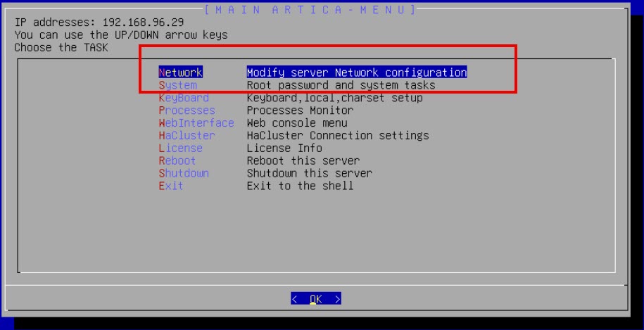Open the HaCluster menu entry
Screen dimensions: 644x330
[x=187, y=136]
